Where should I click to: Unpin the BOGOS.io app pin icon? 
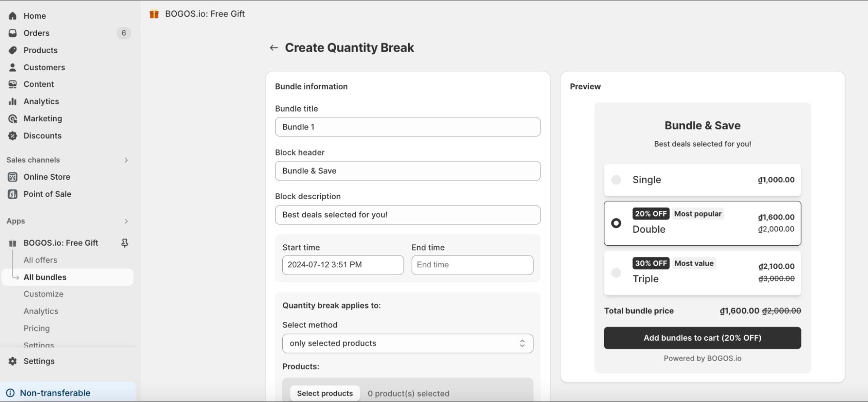pyautogui.click(x=125, y=243)
